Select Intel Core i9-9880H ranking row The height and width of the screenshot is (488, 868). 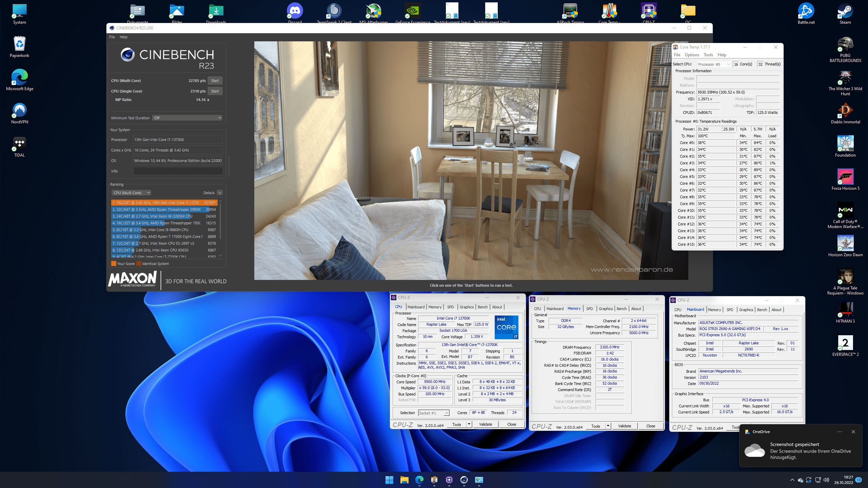[164, 230]
